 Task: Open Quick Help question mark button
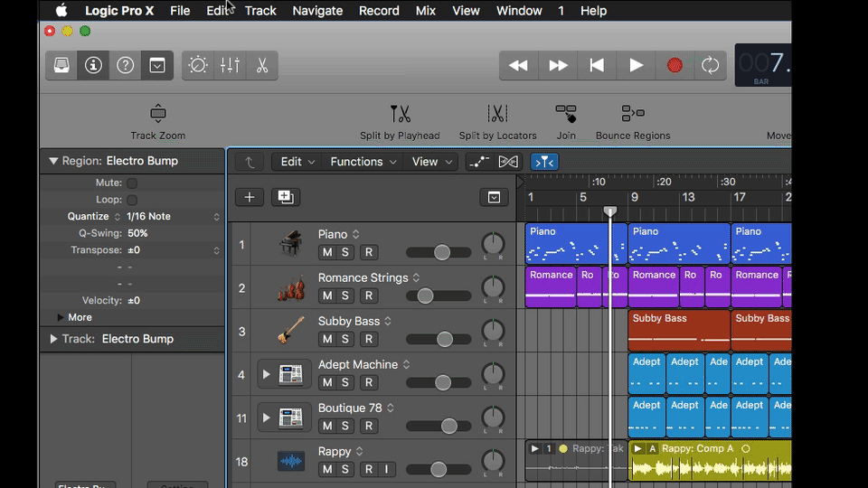coord(125,65)
